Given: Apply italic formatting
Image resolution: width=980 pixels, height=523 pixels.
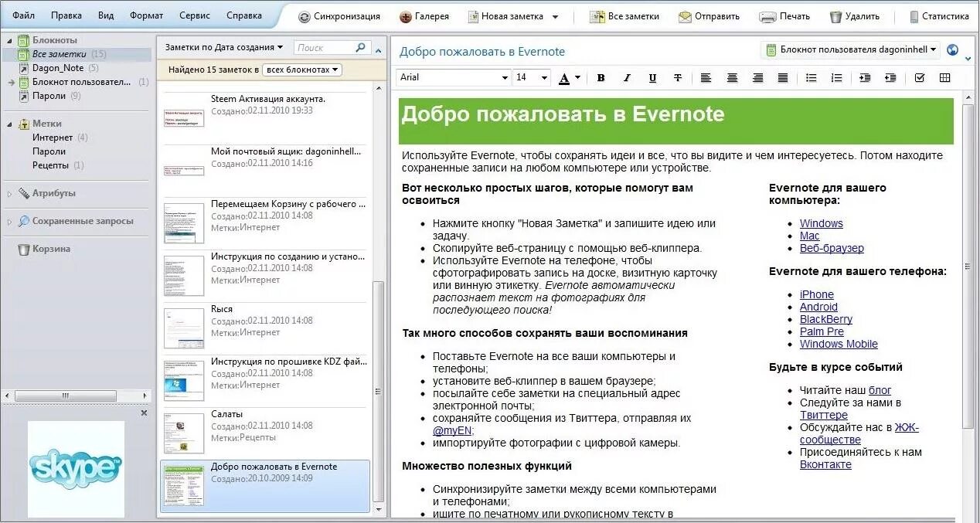Looking at the screenshot, I should (x=627, y=77).
